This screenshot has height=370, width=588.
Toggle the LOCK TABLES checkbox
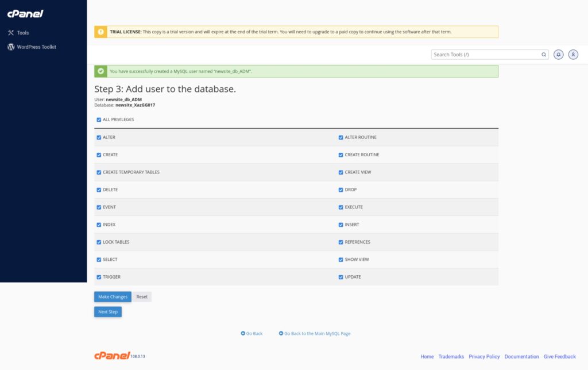99,242
